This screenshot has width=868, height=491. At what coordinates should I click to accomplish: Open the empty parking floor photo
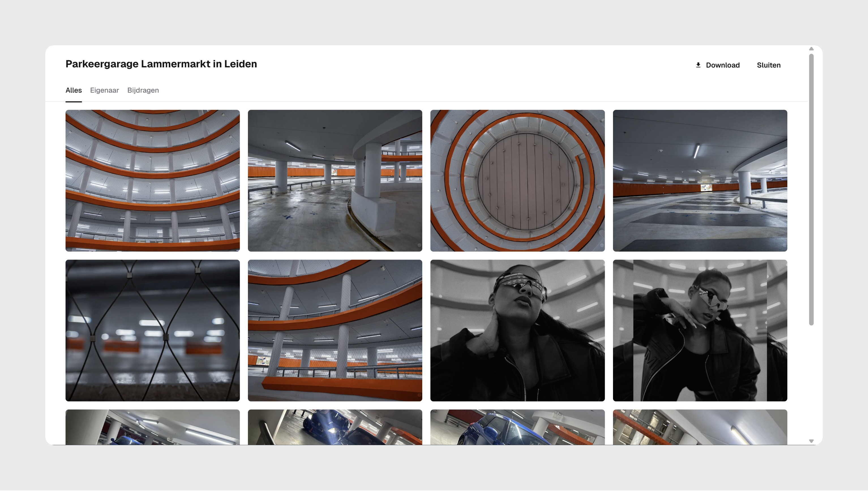[700, 181]
